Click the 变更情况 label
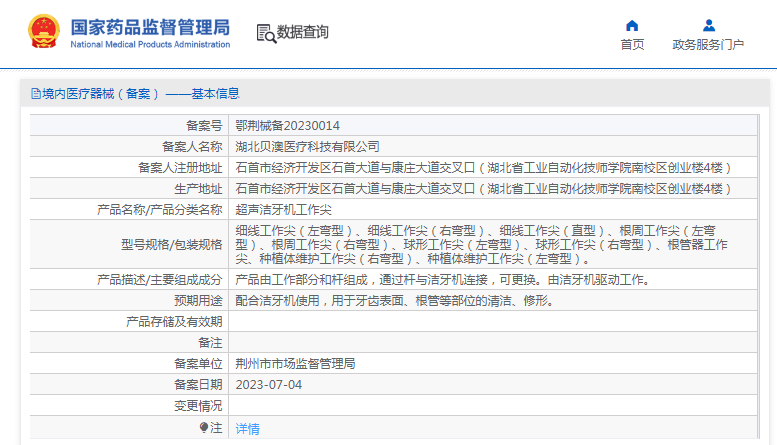The height and width of the screenshot is (445, 777). pyautogui.click(x=198, y=406)
